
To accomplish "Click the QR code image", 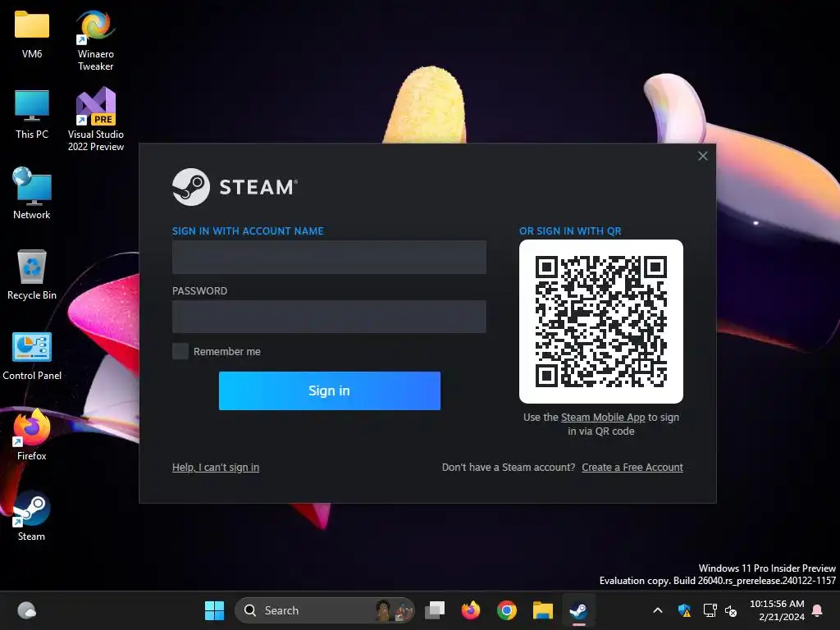I will coord(601,322).
